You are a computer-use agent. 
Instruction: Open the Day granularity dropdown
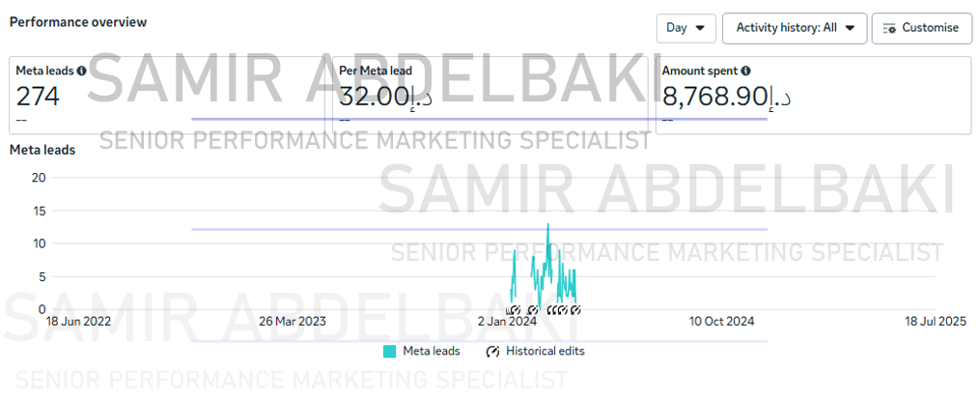coord(686,28)
